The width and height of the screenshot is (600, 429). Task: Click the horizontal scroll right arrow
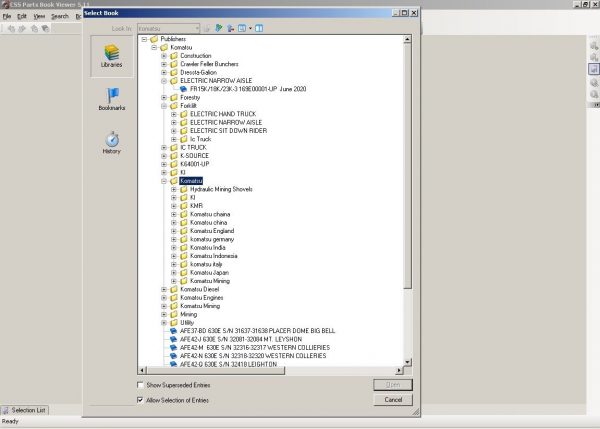click(399, 370)
